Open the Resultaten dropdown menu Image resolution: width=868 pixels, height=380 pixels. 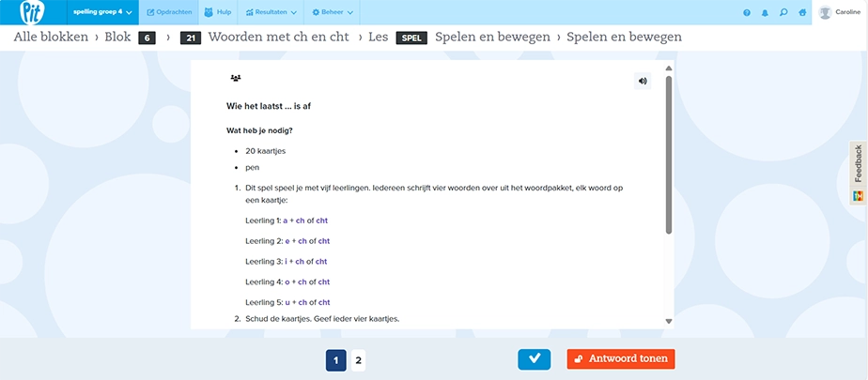coord(271,12)
